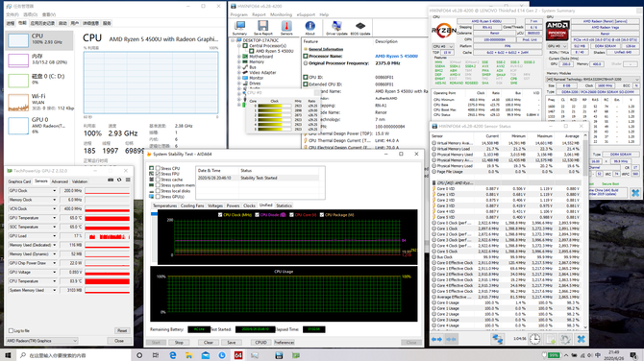Click the sensor status window scrollbar
Viewport: 644px width, 361px height.
pos(585,229)
